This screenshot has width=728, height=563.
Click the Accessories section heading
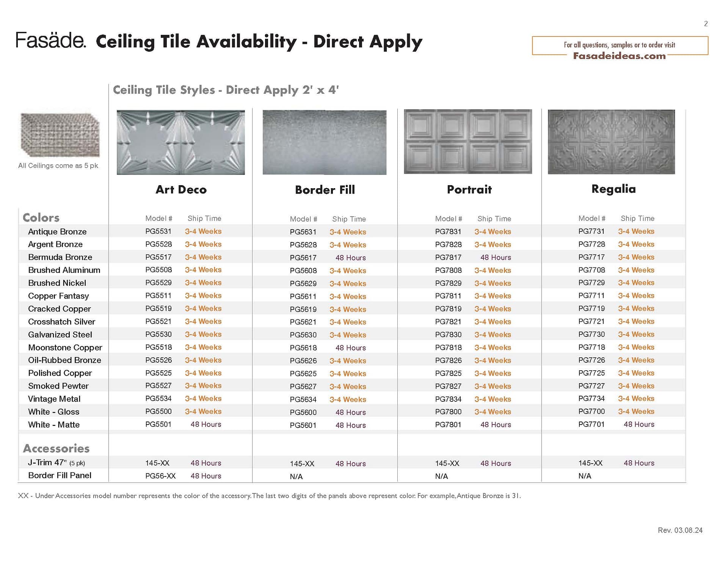click(56, 448)
